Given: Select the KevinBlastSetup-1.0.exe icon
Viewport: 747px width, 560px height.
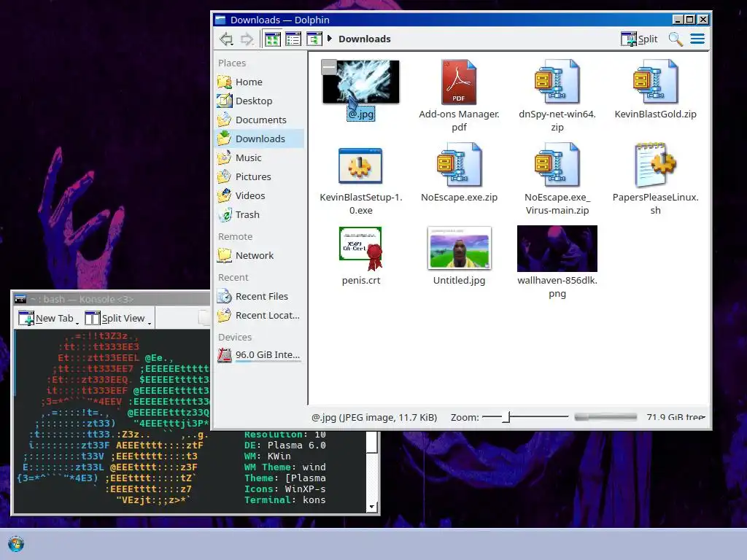Looking at the screenshot, I should 360,166.
